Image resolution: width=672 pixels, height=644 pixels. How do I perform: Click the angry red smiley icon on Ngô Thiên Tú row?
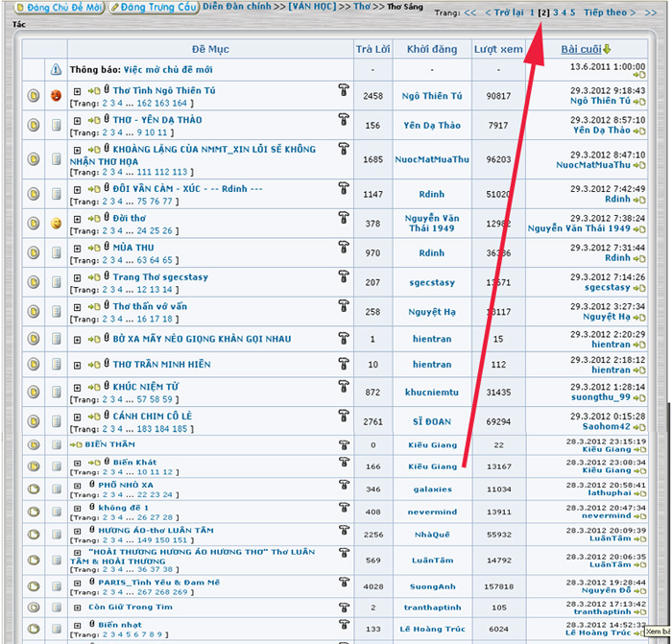(56, 96)
